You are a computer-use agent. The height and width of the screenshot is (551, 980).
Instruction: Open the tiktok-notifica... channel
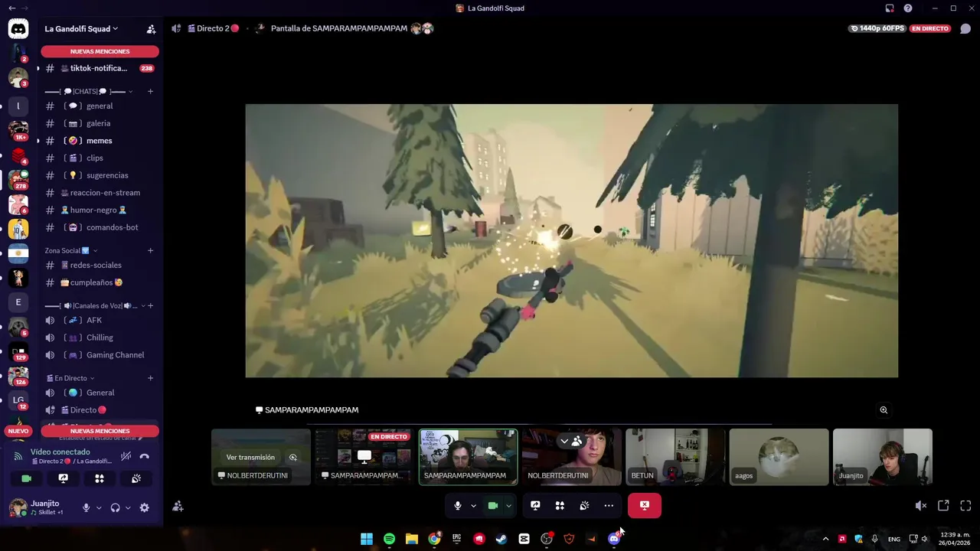point(100,68)
